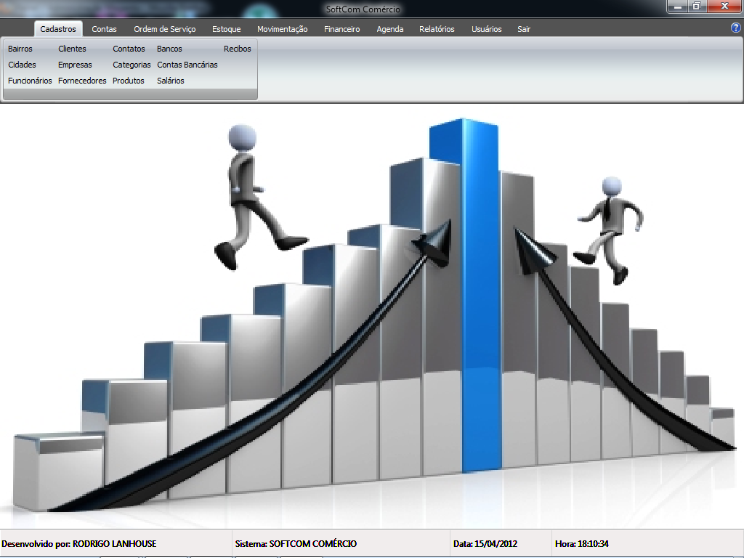Switch to the Contas tab
The width and height of the screenshot is (744, 560).
(x=104, y=29)
